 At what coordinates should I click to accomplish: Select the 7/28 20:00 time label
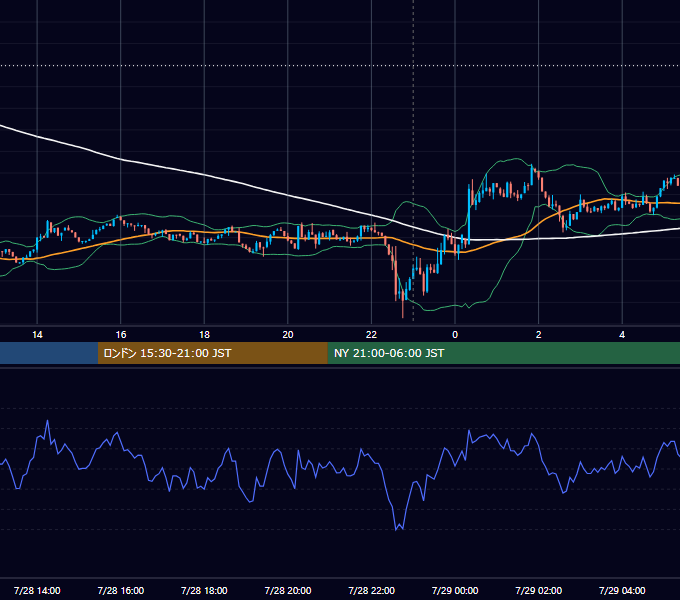point(288,590)
